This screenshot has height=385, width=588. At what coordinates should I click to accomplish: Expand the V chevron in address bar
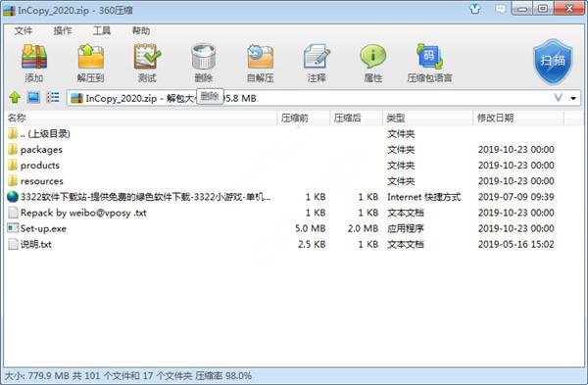point(558,98)
